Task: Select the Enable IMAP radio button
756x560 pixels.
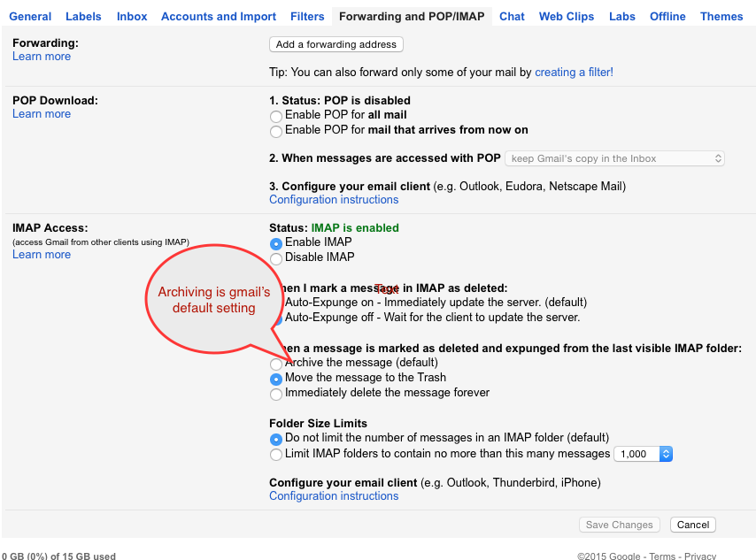Action: 276,243
